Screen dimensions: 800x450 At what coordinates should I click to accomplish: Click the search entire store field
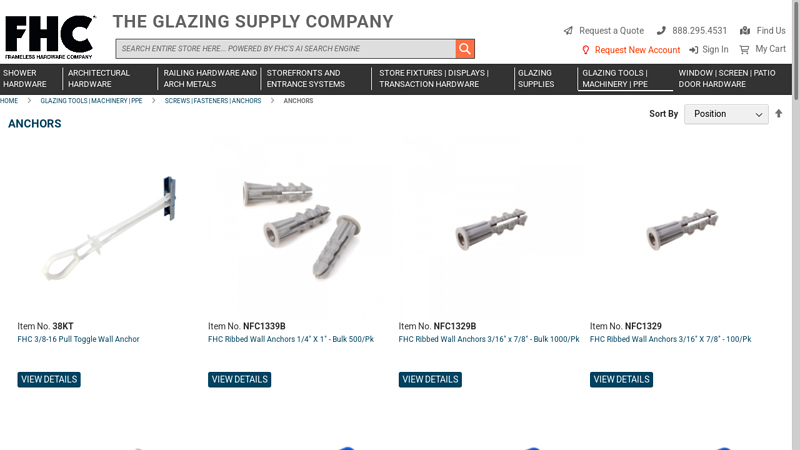coord(286,49)
